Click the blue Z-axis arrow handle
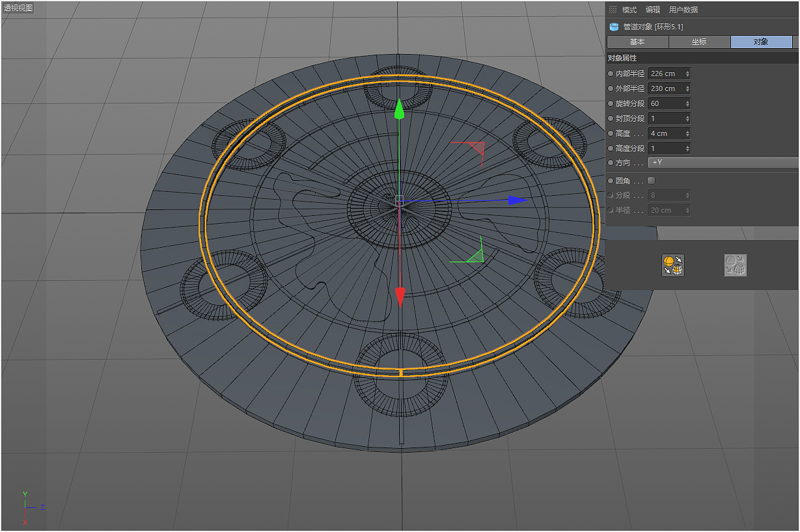This screenshot has width=800, height=532. 518,200
